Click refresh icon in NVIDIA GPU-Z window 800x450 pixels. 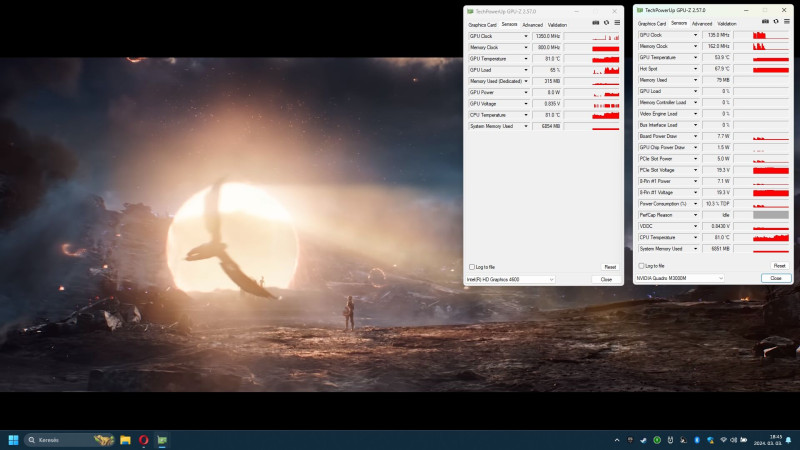(x=776, y=21)
